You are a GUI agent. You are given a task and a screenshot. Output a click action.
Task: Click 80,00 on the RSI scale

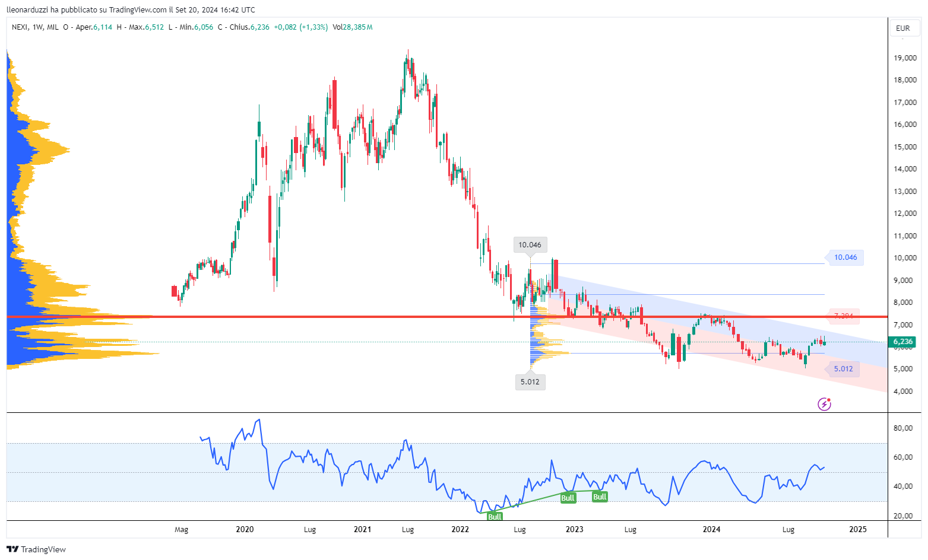tap(903, 428)
